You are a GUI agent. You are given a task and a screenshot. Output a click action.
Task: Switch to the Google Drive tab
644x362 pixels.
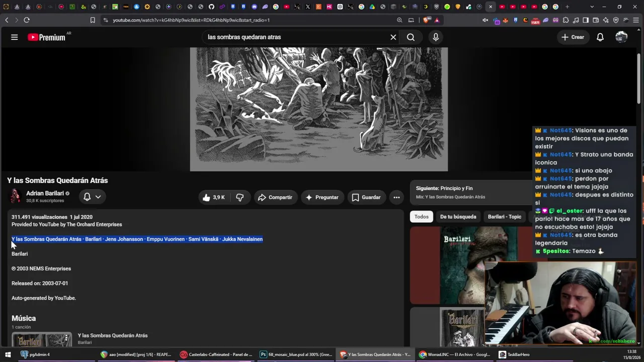[x=372, y=7]
